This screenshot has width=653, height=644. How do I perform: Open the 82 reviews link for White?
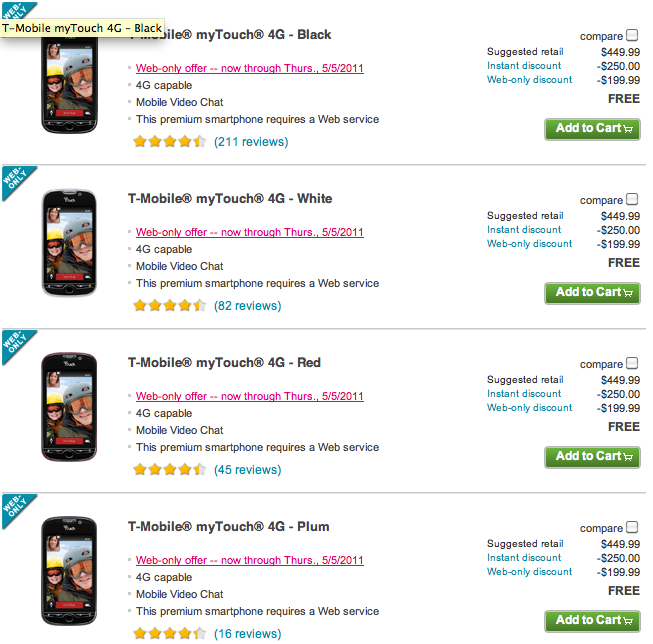247,306
